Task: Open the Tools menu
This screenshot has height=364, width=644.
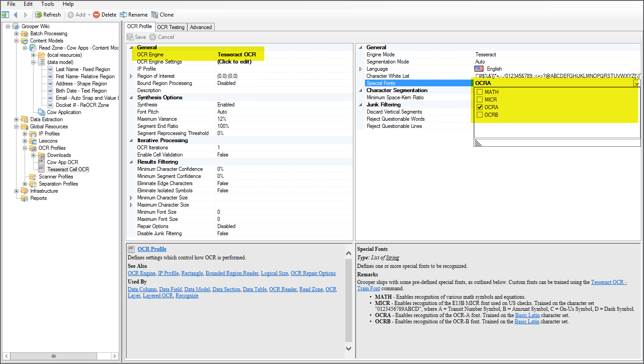Action: (x=47, y=4)
